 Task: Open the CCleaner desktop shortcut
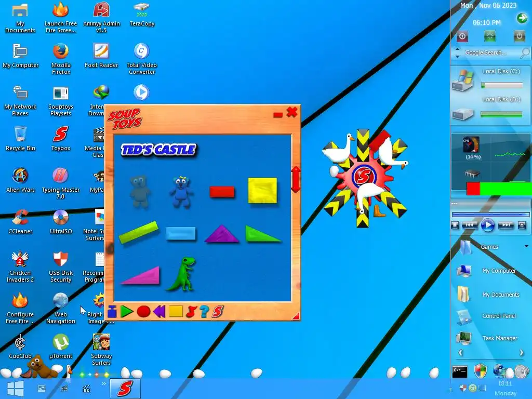(x=20, y=221)
